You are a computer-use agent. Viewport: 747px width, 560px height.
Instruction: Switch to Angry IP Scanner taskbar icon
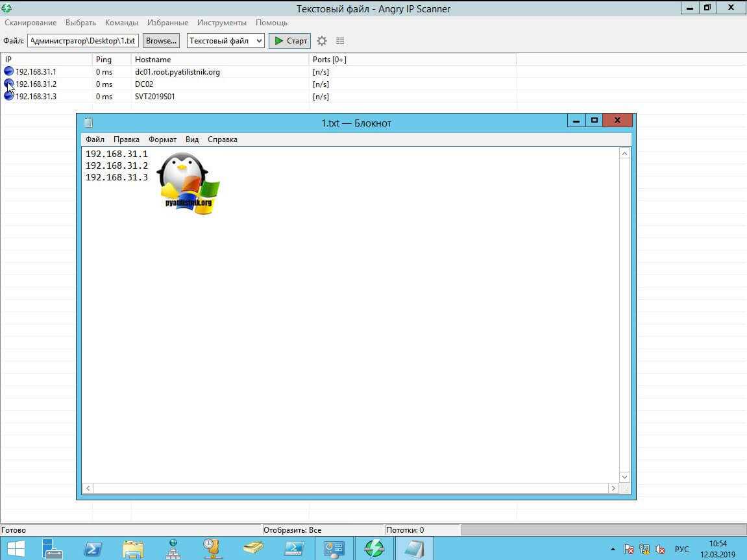(374, 549)
